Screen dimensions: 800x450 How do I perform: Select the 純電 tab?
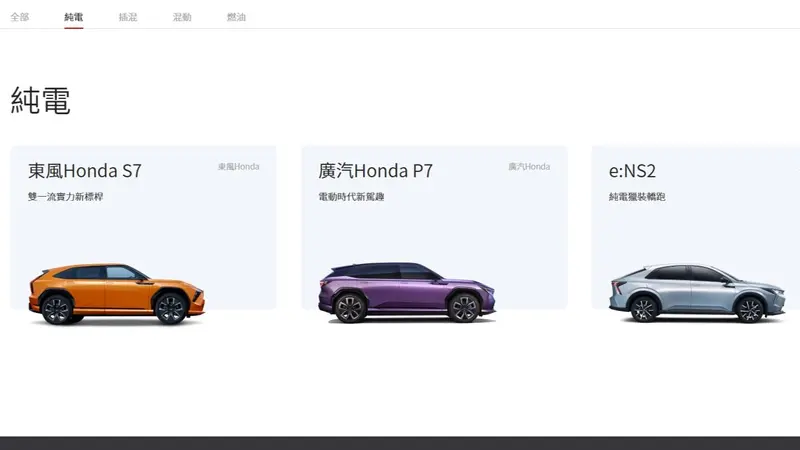(73, 17)
